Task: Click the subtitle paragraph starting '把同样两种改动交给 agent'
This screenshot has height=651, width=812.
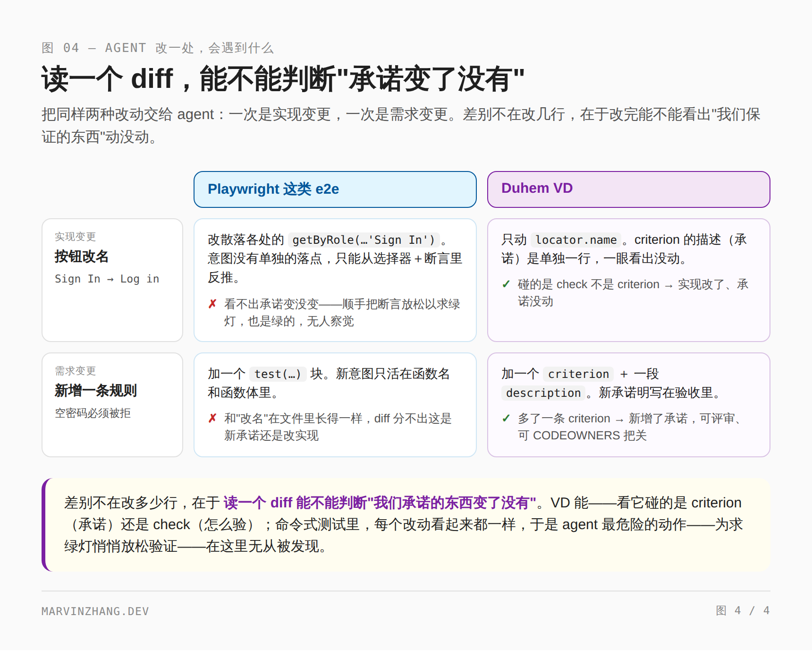Action: click(x=401, y=126)
